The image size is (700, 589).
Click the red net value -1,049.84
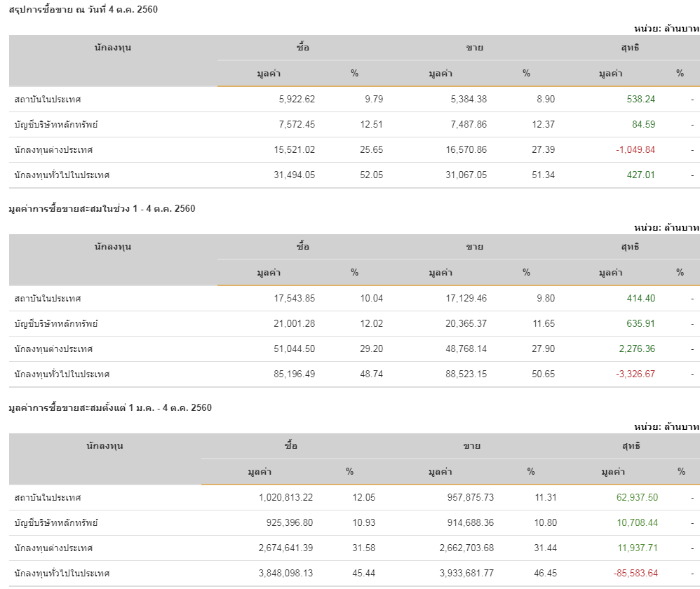[x=635, y=150]
